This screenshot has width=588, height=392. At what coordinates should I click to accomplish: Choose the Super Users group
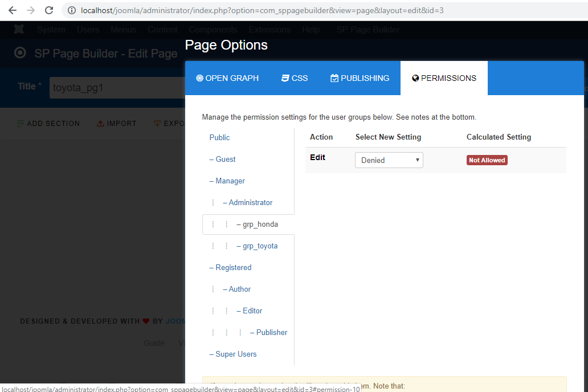coord(236,354)
